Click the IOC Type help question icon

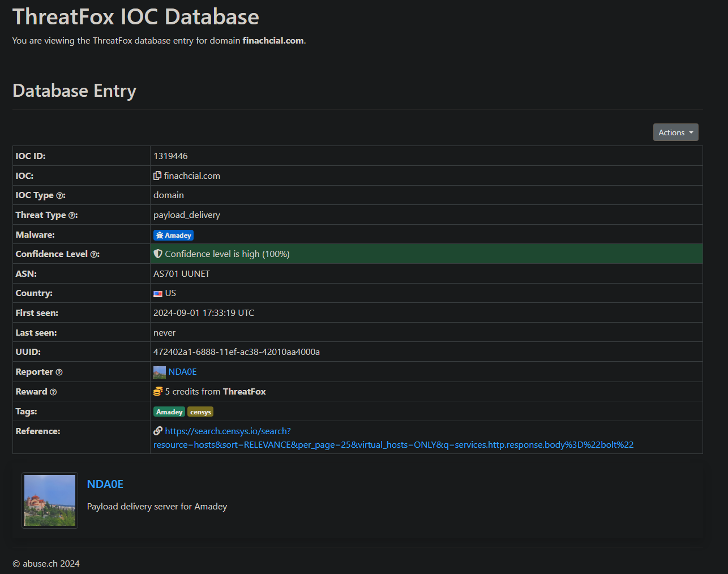click(x=61, y=195)
